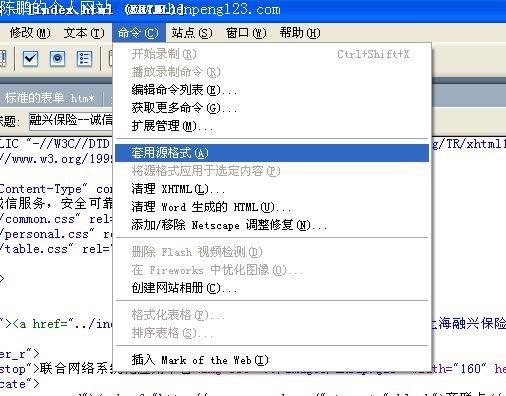
Task: Open the 帮助(H) menu
Action: pyautogui.click(x=300, y=33)
